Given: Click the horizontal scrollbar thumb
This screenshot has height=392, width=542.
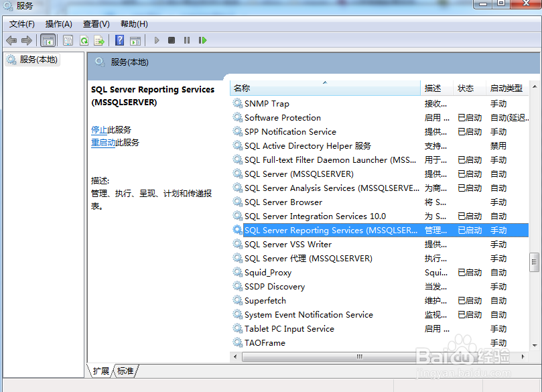Looking at the screenshot, I should click(x=360, y=356).
